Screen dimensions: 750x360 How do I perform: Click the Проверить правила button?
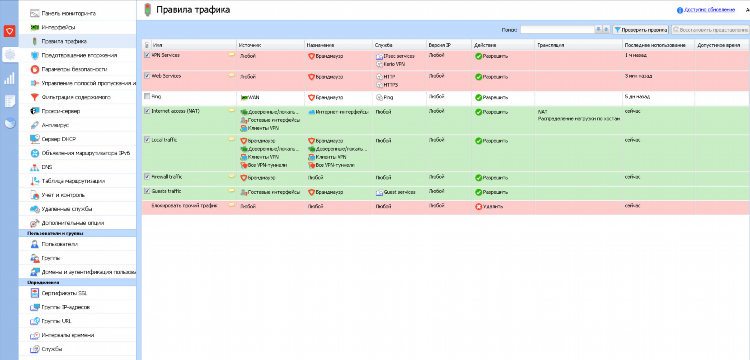click(640, 30)
